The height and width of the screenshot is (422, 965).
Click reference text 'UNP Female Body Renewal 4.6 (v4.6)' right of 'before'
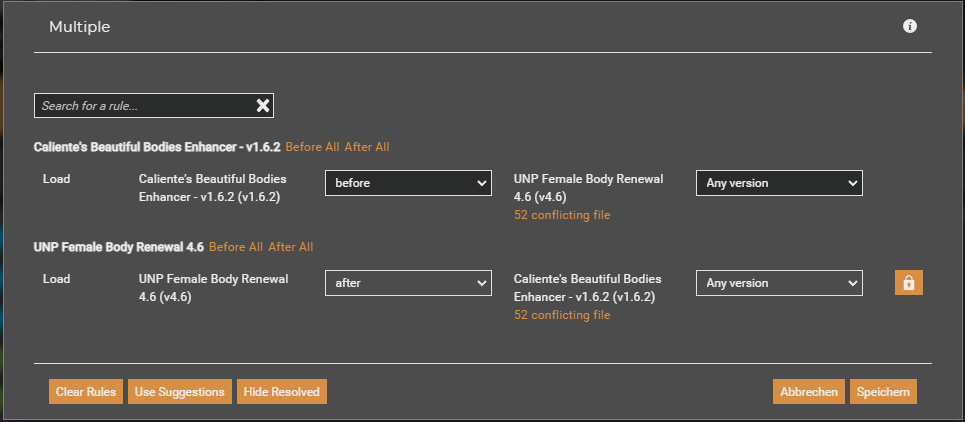588,188
